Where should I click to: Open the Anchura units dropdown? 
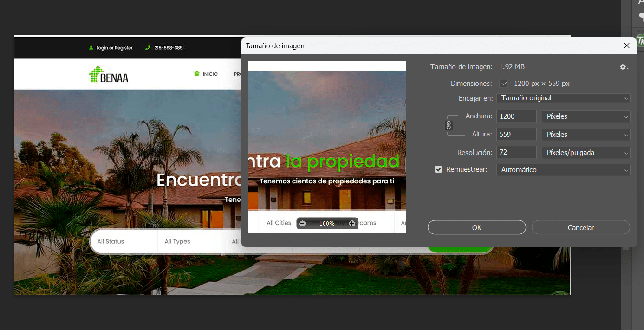(x=586, y=116)
